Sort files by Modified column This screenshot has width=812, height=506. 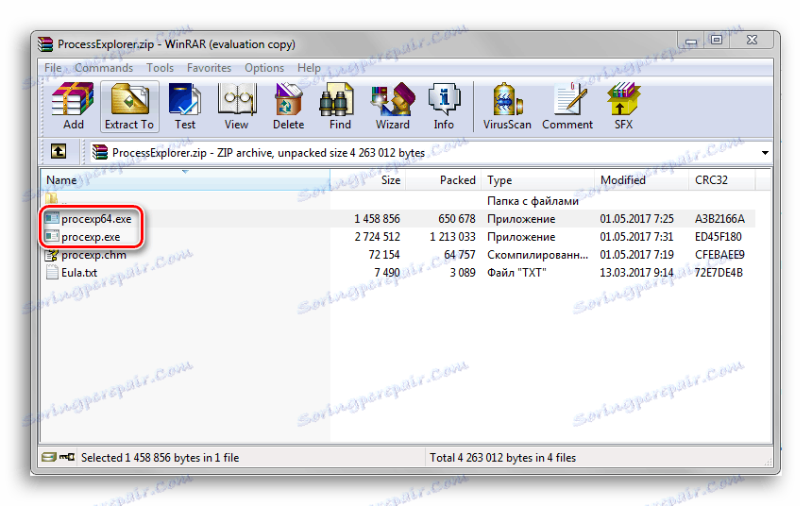pyautogui.click(x=641, y=179)
